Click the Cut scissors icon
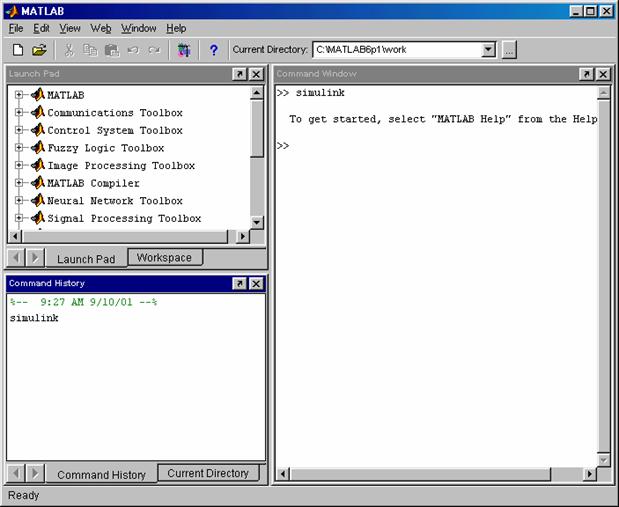 [69, 50]
